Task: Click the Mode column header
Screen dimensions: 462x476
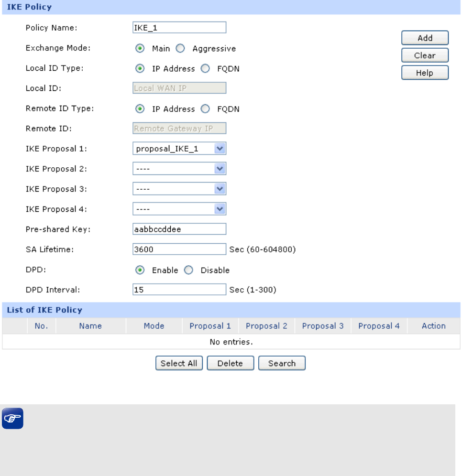Action: pos(154,326)
